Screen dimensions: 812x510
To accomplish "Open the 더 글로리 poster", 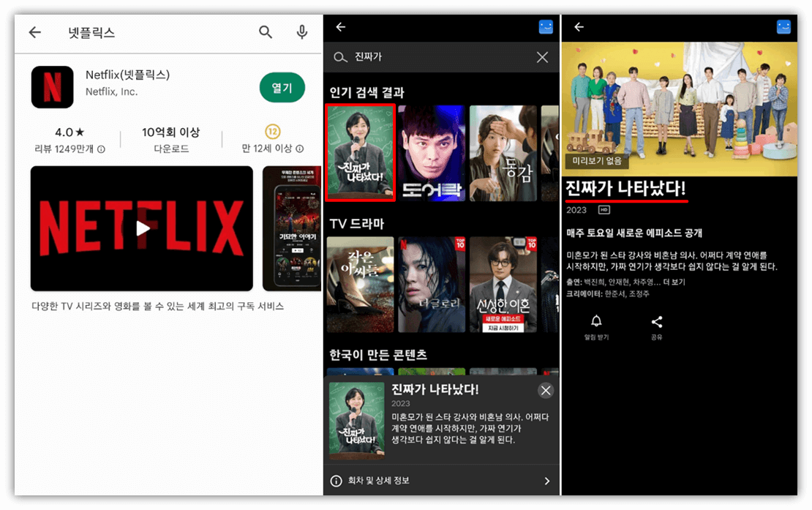I will click(432, 284).
